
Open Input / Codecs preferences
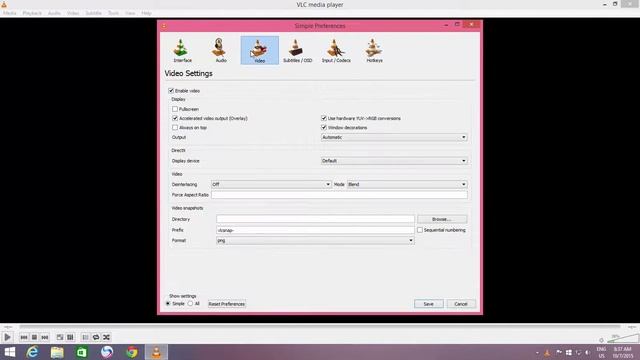336,51
